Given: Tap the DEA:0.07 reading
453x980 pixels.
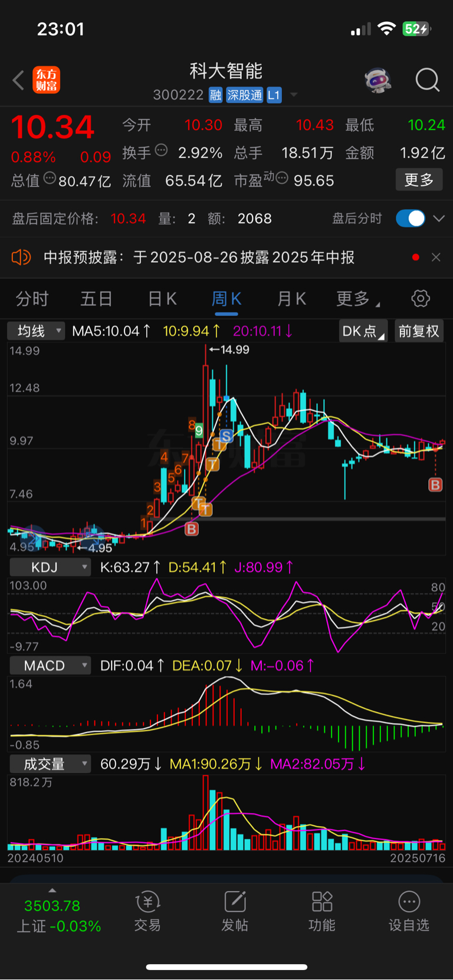Looking at the screenshot, I should click(207, 666).
